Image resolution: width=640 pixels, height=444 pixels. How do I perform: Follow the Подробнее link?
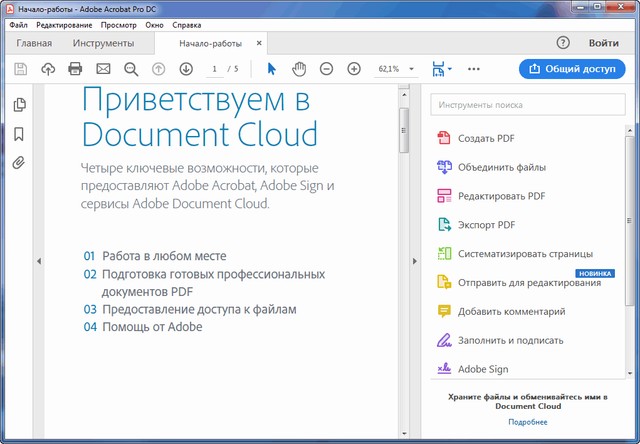coord(527,423)
